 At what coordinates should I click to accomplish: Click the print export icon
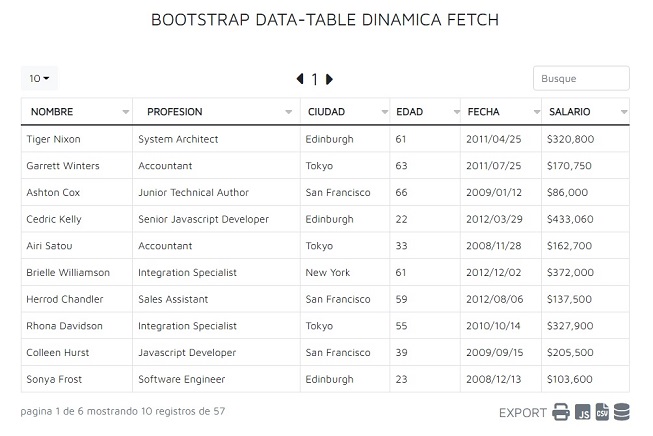pyautogui.click(x=561, y=412)
